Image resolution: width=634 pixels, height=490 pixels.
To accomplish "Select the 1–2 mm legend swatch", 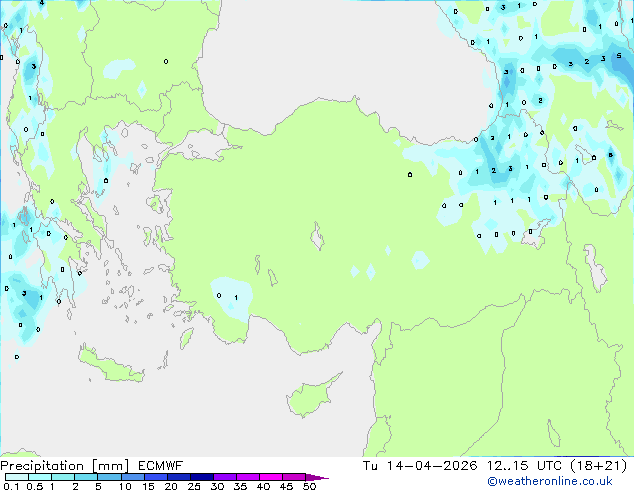I will [63, 477].
